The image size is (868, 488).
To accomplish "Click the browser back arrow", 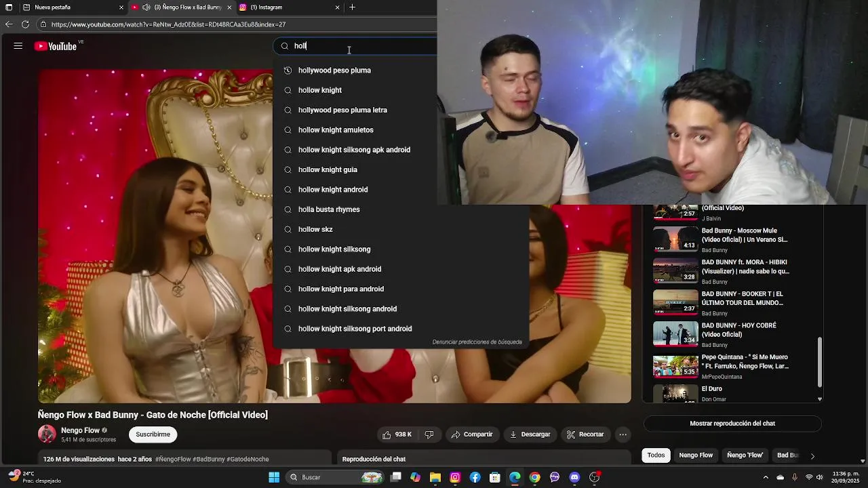I will [8, 24].
